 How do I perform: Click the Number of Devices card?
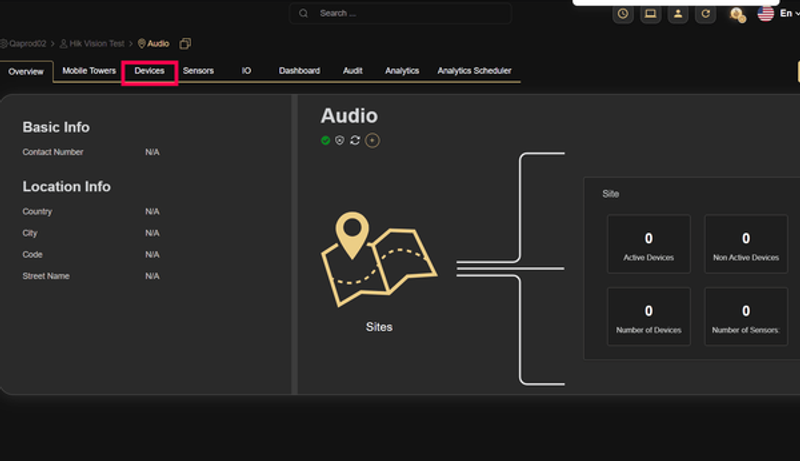pos(648,316)
